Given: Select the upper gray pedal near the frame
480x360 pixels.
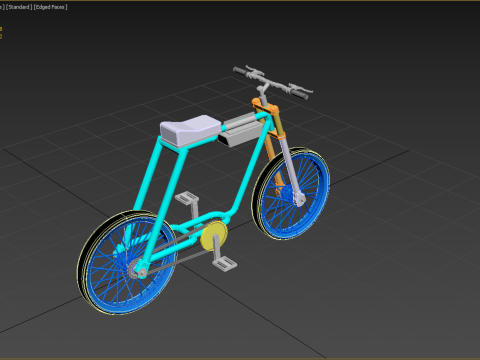Looking at the screenshot, I should coord(187,198).
